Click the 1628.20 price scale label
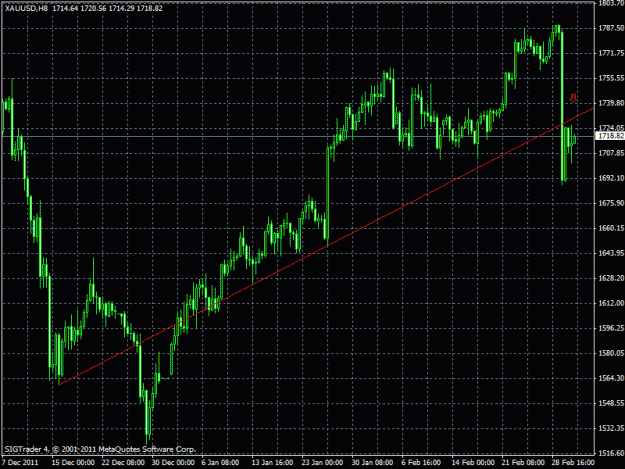Screen dimensions: 625x469 [611, 278]
